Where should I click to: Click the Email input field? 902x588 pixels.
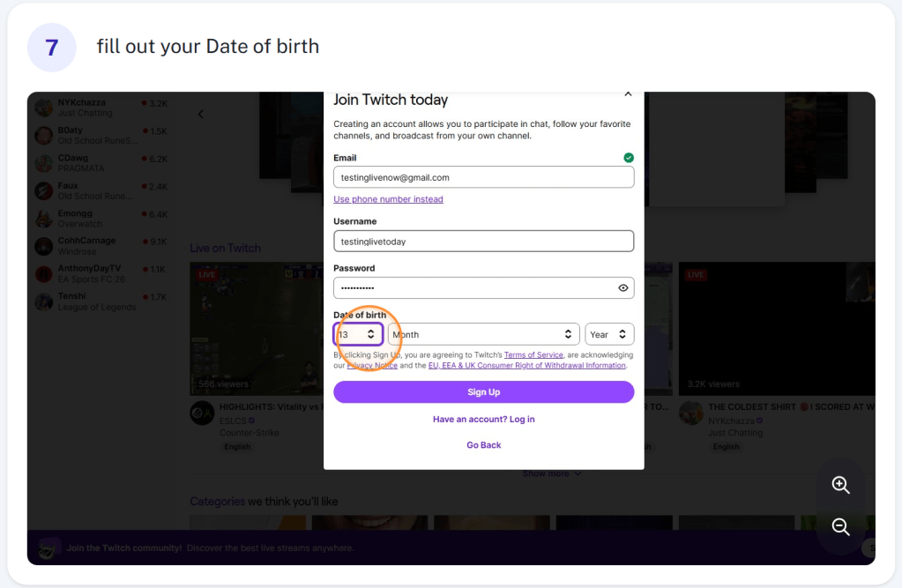(x=484, y=177)
